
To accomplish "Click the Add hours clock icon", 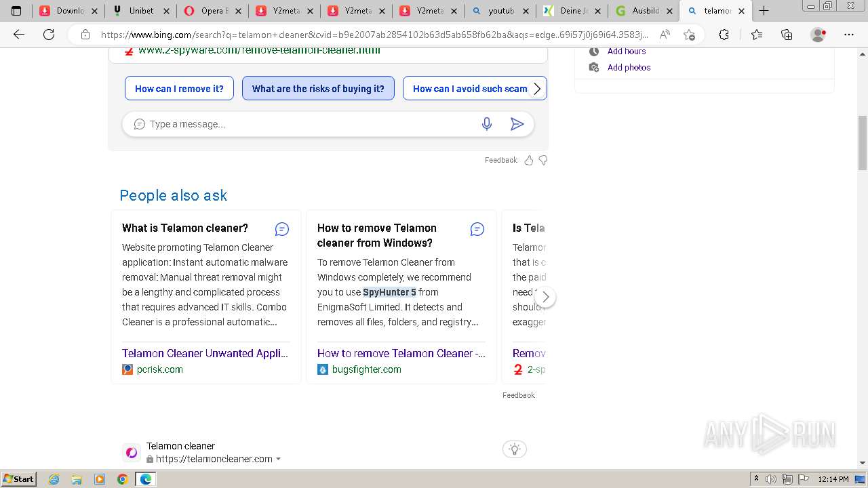I will coord(594,52).
